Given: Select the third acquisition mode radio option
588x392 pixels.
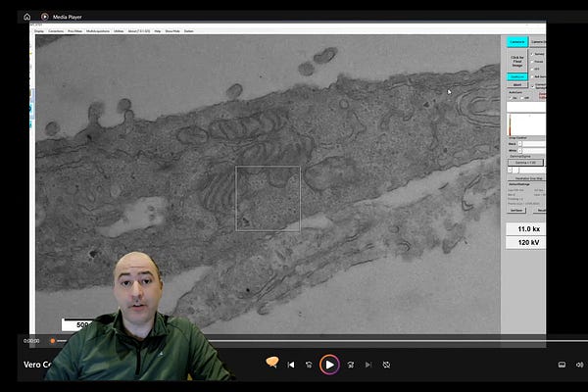Looking at the screenshot, I should coord(532,69).
